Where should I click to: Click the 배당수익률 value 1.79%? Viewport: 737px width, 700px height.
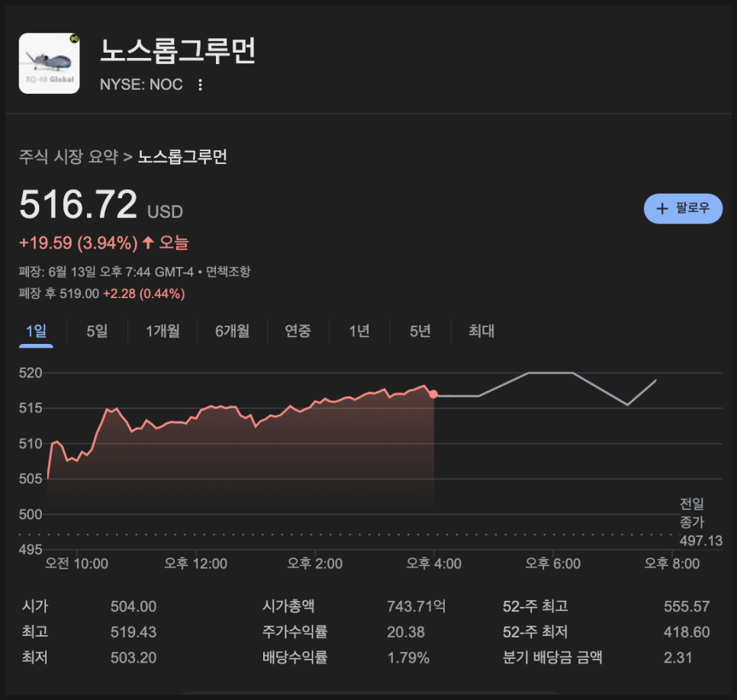pyautogui.click(x=408, y=658)
